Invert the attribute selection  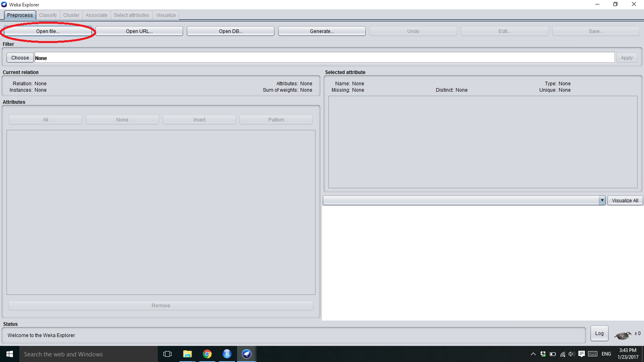point(199,119)
